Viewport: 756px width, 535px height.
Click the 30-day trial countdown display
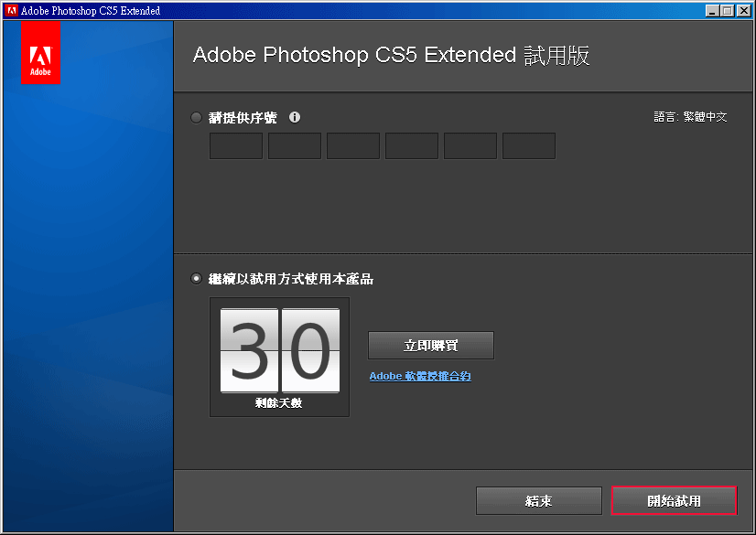point(280,357)
